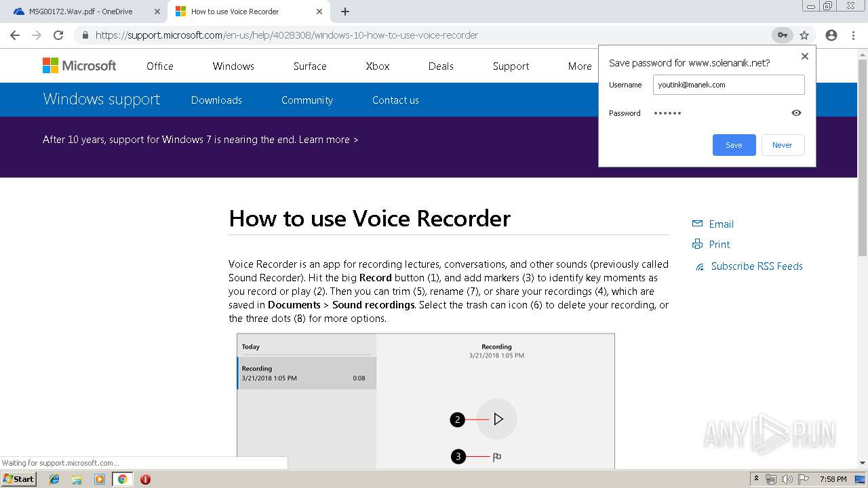The height and width of the screenshot is (488, 868).
Task: Expand the More menu
Action: point(580,66)
